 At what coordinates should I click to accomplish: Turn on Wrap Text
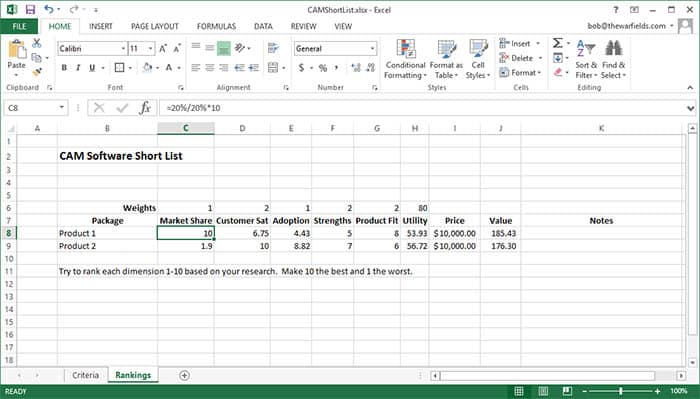coord(273,48)
